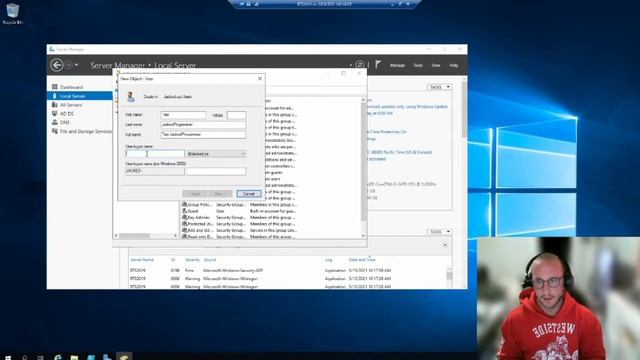Select Local Server in the sidebar

80,96
